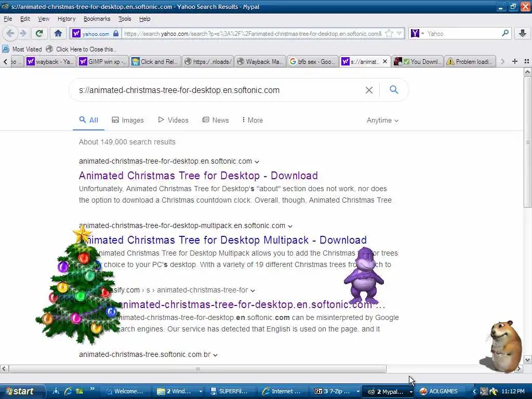Click the purple BonziBuddy gorilla
The image size is (532, 399).
tap(364, 276)
